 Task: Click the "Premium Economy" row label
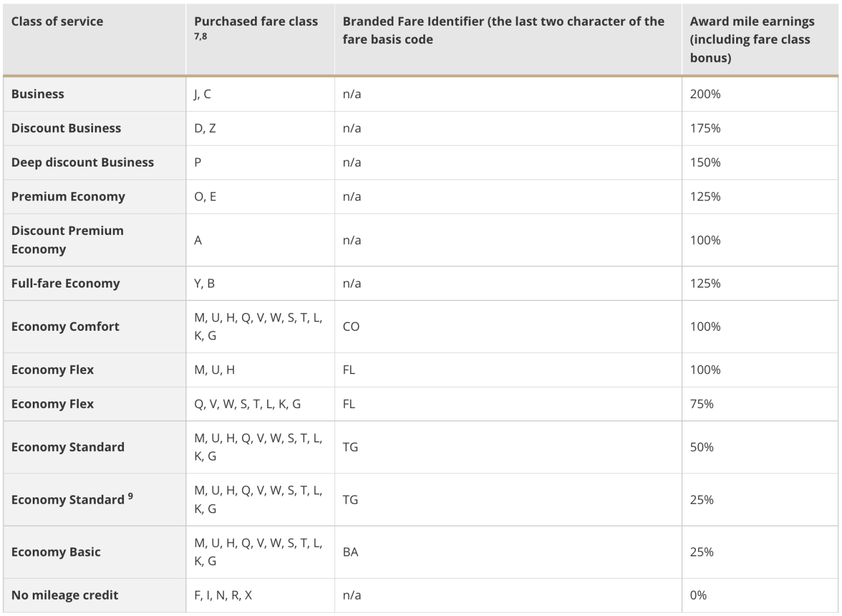pos(68,196)
